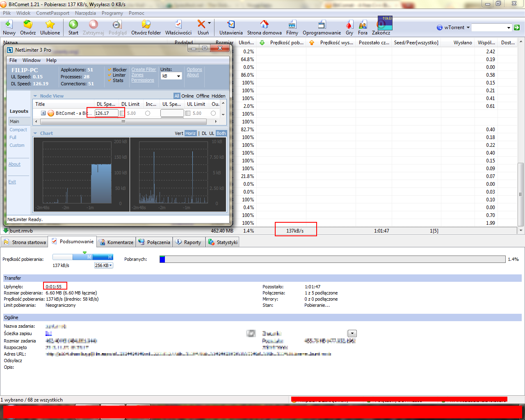Click the DL Speed field showing 126.17
The image size is (525, 420).
pyautogui.click(x=107, y=113)
